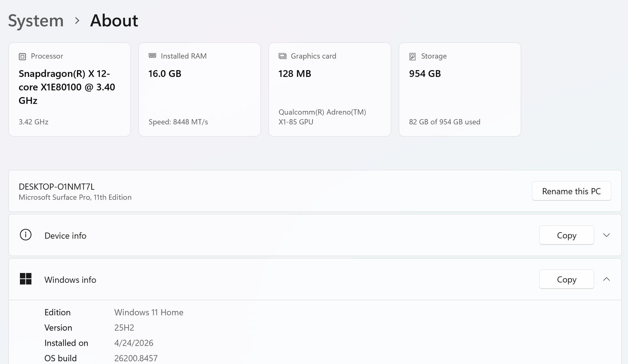Viewport: 628px width, 364px height.
Task: Click the Microsoft Surface Pro, 11th Edition text
Action: pyautogui.click(x=75, y=198)
